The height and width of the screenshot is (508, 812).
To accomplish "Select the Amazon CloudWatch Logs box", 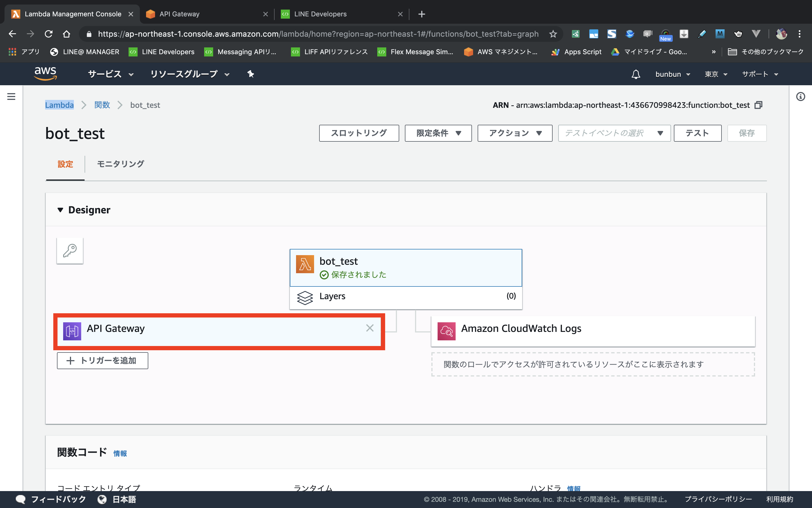I will click(593, 331).
